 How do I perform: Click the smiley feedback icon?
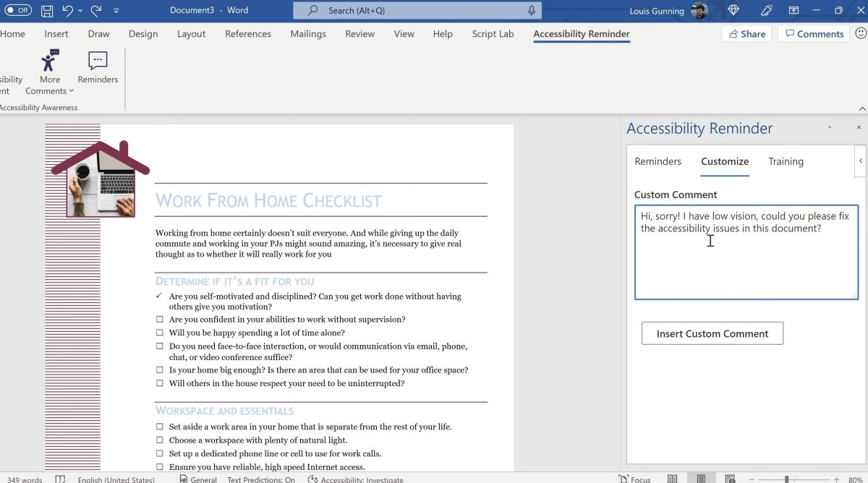click(x=860, y=33)
